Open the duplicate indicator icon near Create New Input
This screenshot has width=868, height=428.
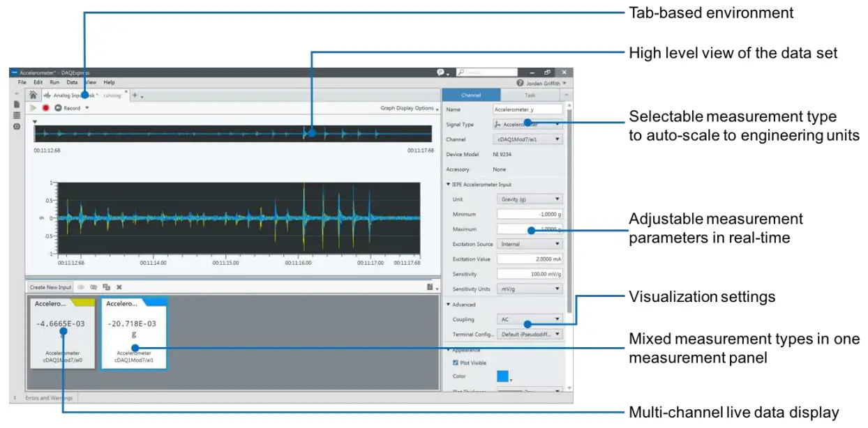pos(106,286)
